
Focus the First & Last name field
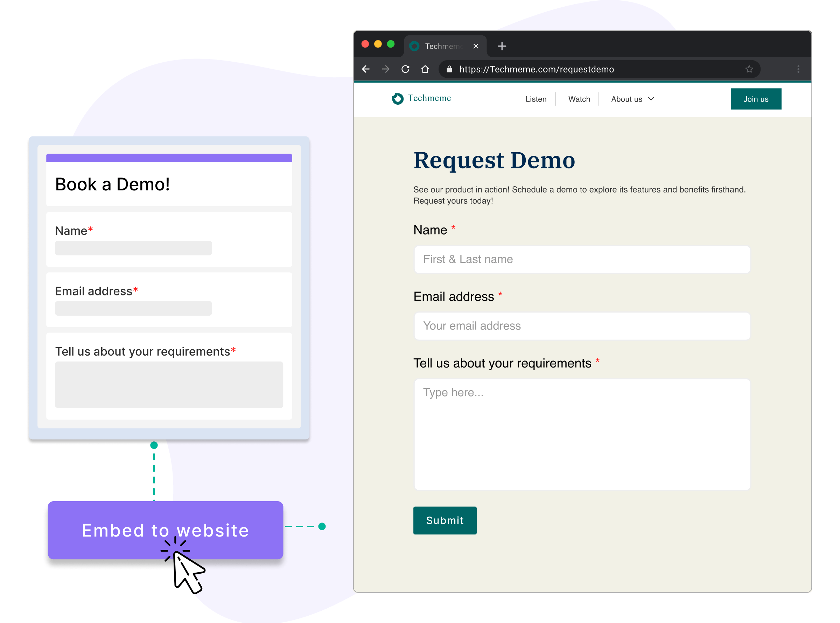tap(582, 259)
